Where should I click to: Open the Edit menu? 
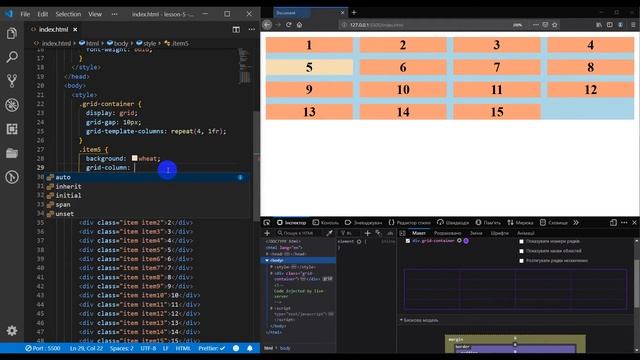(42, 14)
